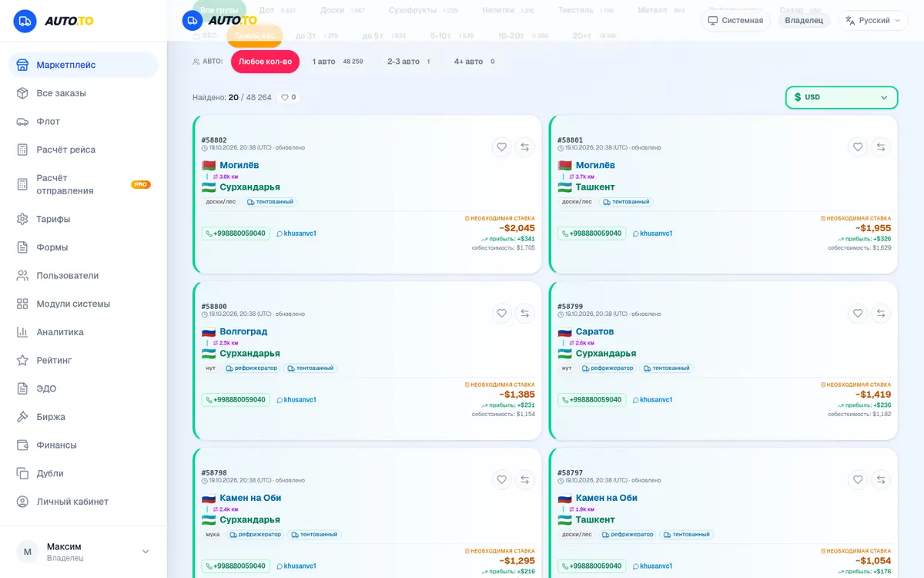924x578 pixels.
Task: Open the Русский language selector
Action: [873, 21]
